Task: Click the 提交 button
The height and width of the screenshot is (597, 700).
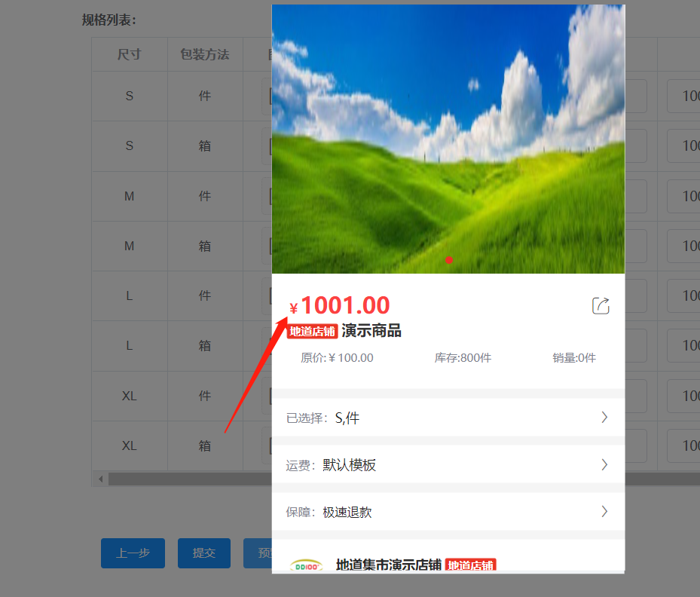Action: coord(203,553)
